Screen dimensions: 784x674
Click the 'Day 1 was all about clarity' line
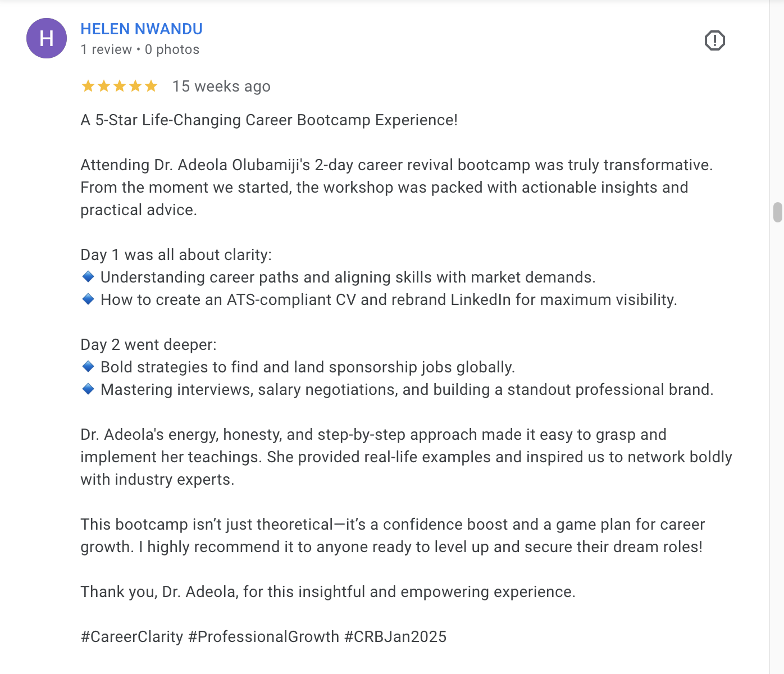coord(176,254)
